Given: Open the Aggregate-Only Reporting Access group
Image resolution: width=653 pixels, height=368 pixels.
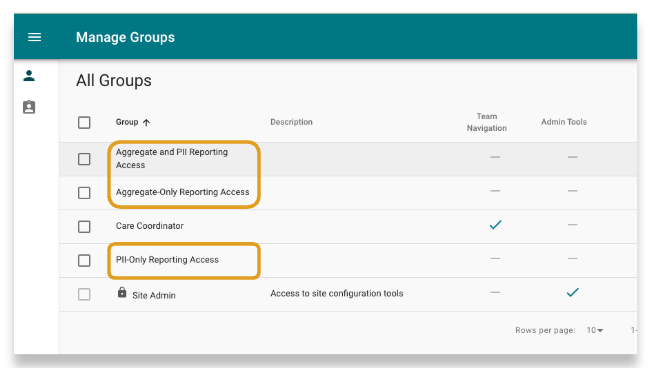Looking at the screenshot, I should coord(182,192).
